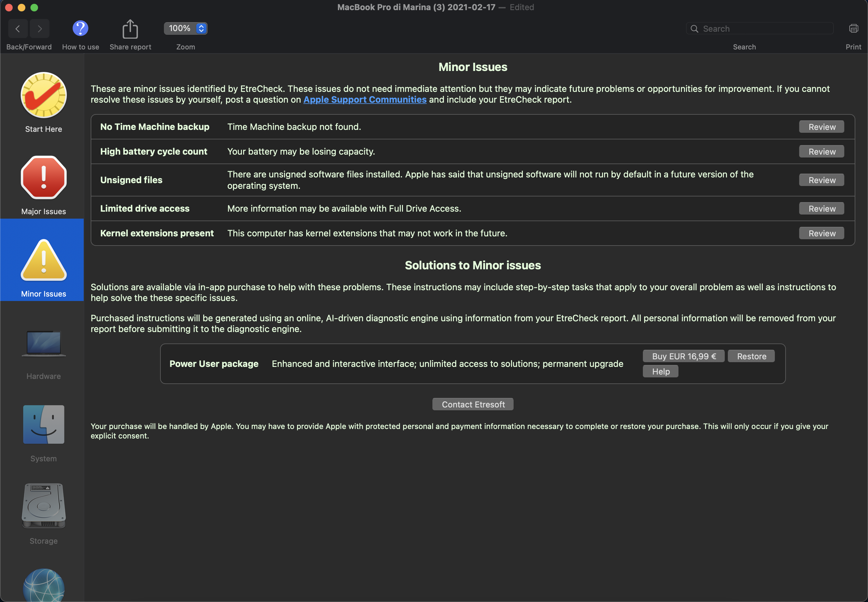This screenshot has width=868, height=602.
Task: Open the Start Here checkmark icon
Action: (43, 95)
